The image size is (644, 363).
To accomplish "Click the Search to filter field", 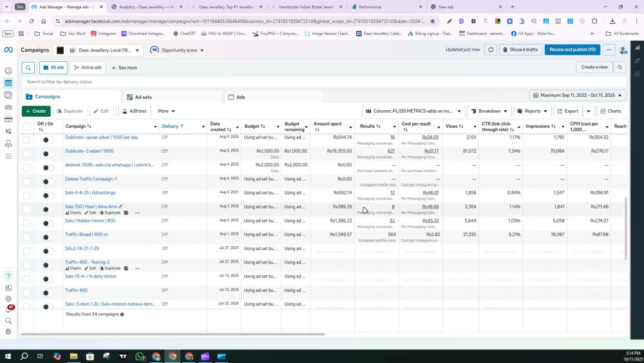I will tap(324, 82).
